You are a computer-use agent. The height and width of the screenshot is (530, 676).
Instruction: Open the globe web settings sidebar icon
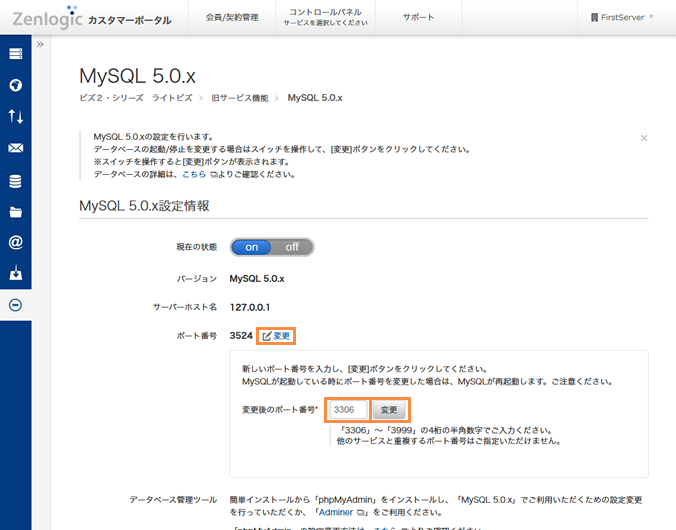click(16, 85)
